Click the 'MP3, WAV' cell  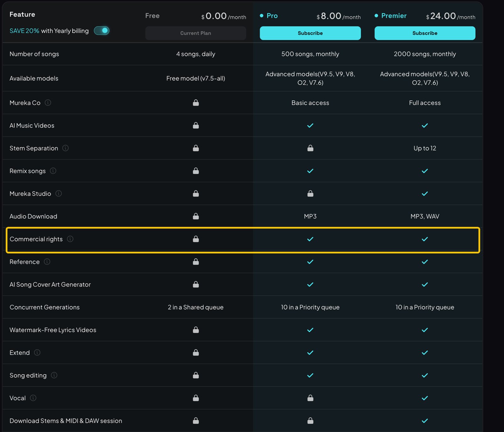pos(425,216)
